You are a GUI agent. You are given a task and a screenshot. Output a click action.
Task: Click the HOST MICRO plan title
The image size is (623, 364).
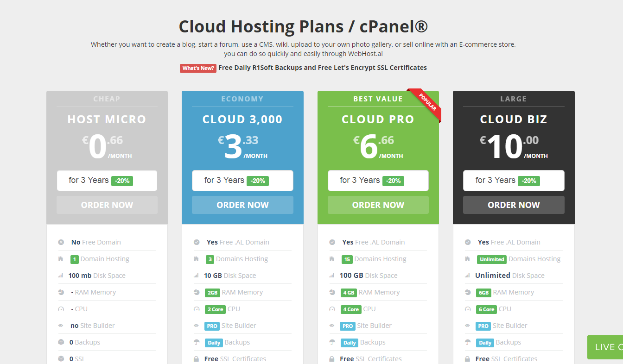pyautogui.click(x=107, y=119)
